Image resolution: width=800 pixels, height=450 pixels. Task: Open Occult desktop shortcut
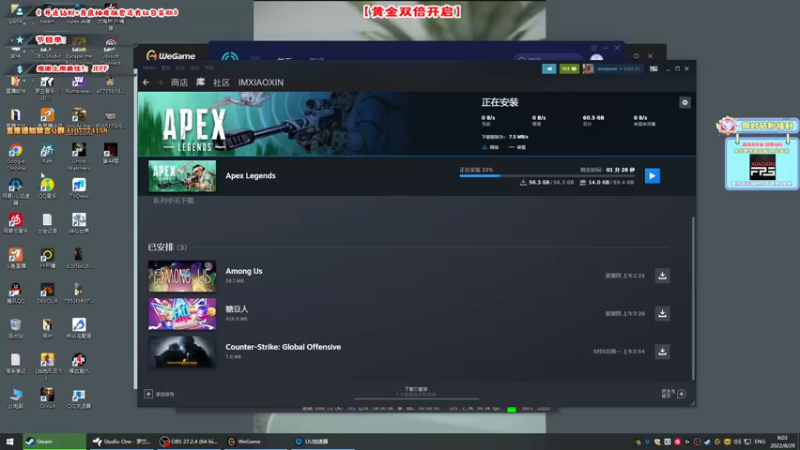47,398
